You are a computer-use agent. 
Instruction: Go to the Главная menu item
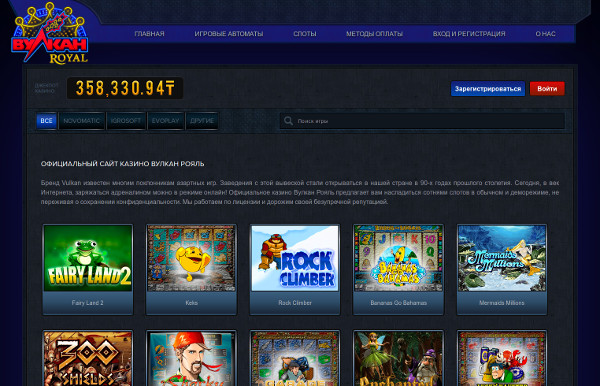point(149,34)
